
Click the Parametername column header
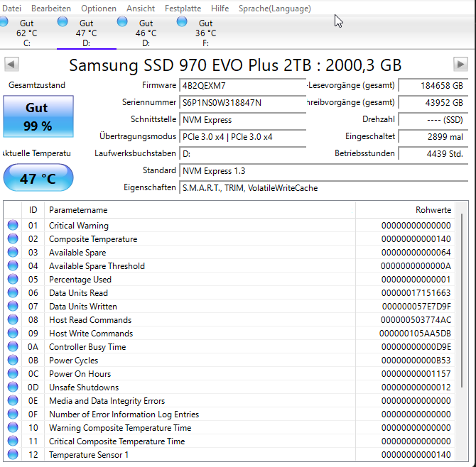click(x=200, y=210)
